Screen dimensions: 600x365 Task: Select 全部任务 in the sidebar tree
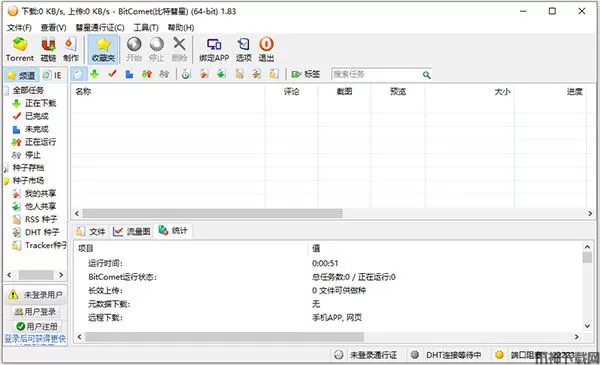[x=28, y=90]
